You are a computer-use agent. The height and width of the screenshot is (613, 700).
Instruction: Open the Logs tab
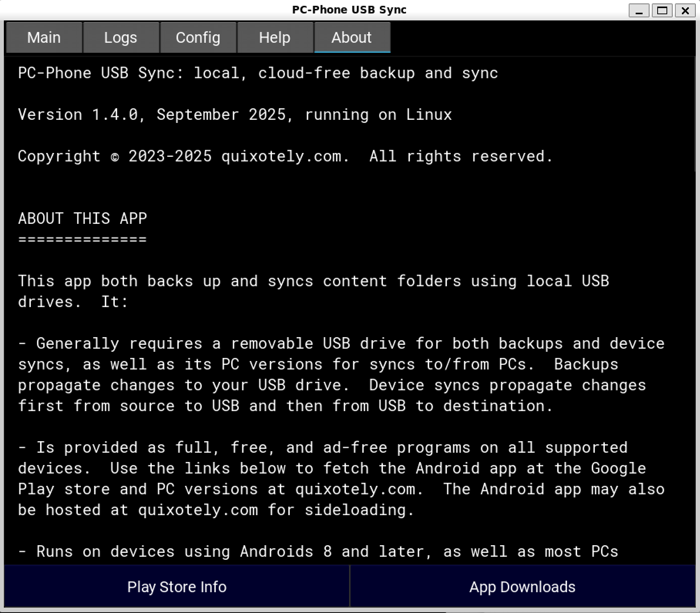pyautogui.click(x=121, y=38)
